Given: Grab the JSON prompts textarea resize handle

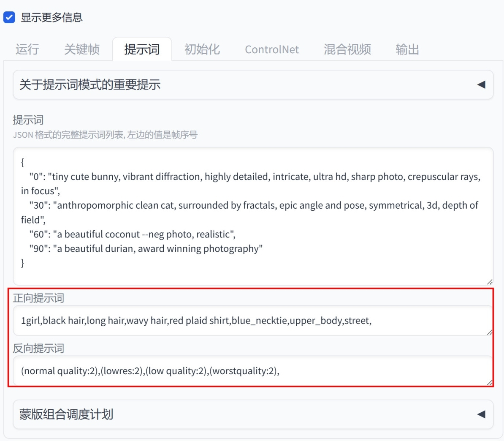Looking at the screenshot, I should (x=490, y=282).
